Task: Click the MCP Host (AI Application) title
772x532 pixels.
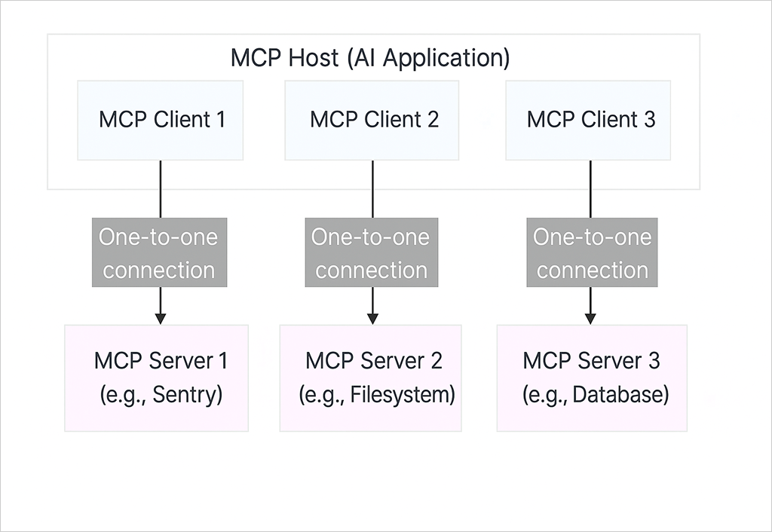Action: point(370,58)
